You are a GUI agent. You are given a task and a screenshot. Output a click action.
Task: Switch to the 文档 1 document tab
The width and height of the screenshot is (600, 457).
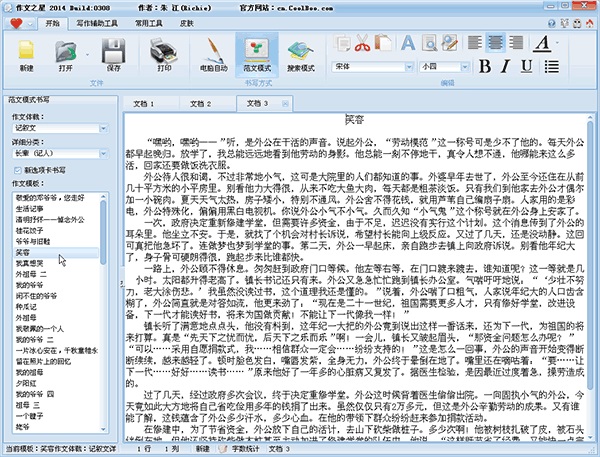pyautogui.click(x=146, y=103)
